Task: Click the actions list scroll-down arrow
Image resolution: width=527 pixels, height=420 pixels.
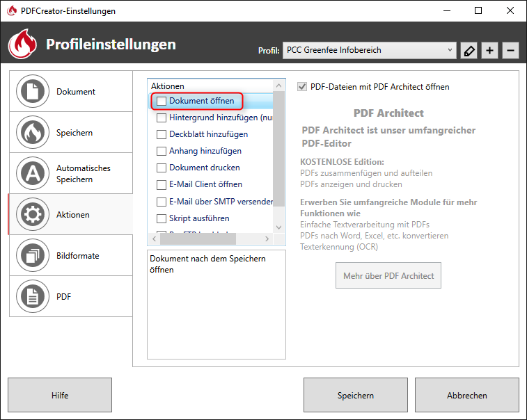Action: tap(278, 227)
